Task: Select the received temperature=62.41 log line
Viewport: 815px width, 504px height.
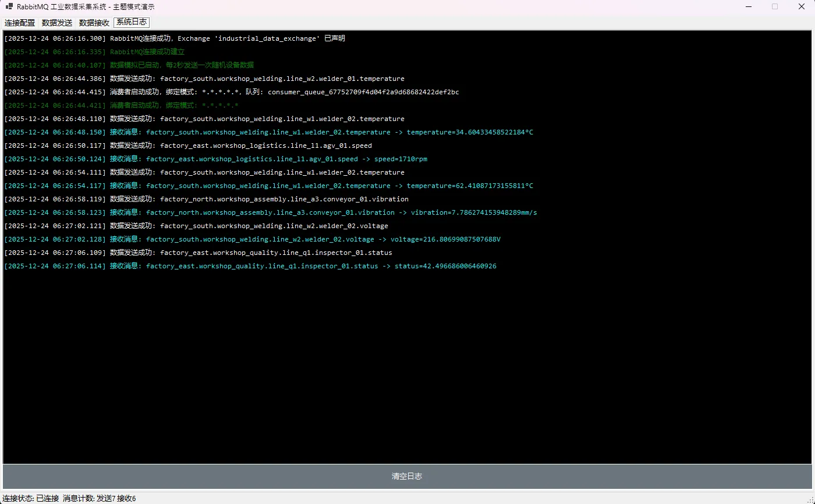Action: coord(268,186)
